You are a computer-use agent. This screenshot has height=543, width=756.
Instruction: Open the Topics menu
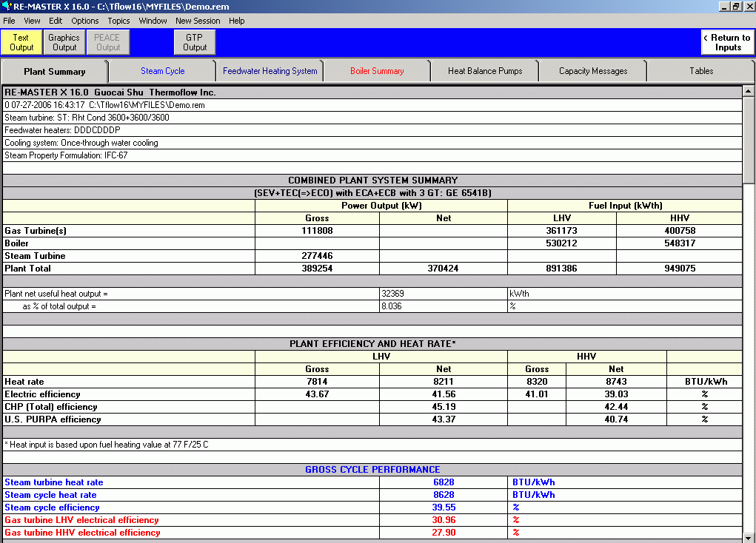pos(118,21)
